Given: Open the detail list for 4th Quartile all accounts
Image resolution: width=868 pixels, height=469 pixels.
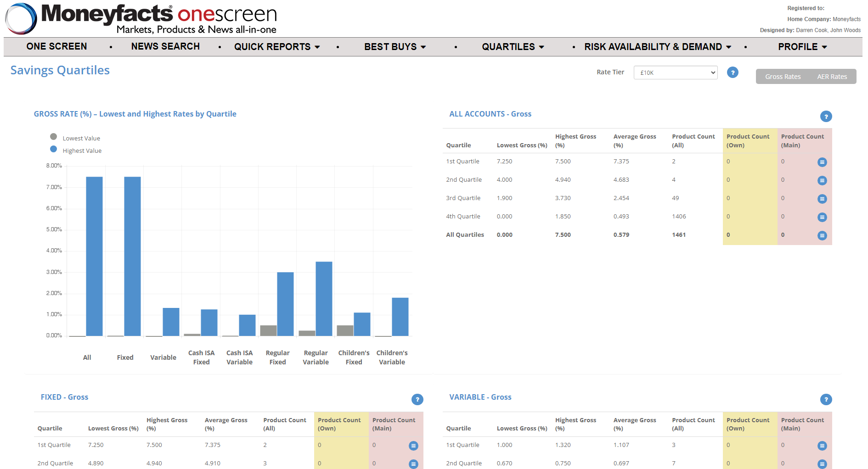Looking at the screenshot, I should (x=822, y=217).
